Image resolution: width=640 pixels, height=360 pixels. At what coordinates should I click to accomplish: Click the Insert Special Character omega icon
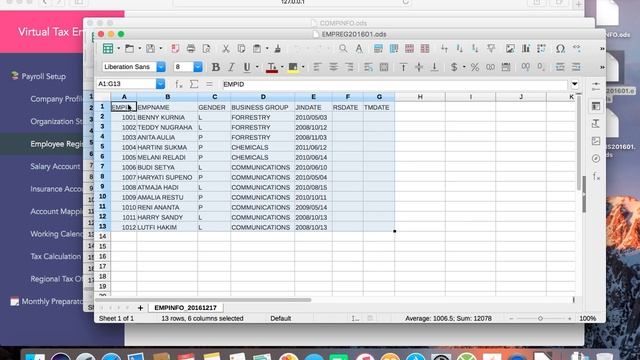560,49
